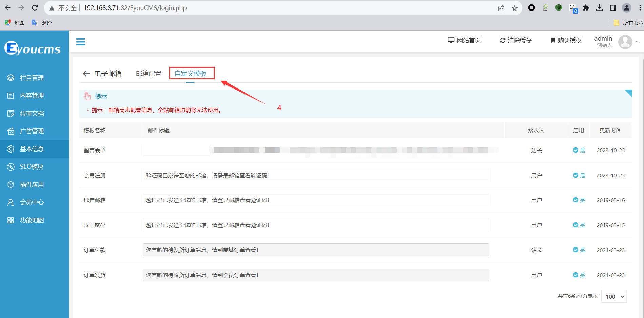Screen dimensions: 644x318
Task: Click the dark green round extension icon
Action: click(x=559, y=7)
